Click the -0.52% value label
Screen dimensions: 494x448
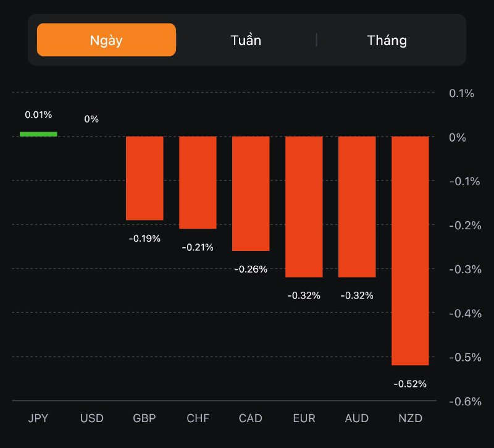[x=410, y=384]
